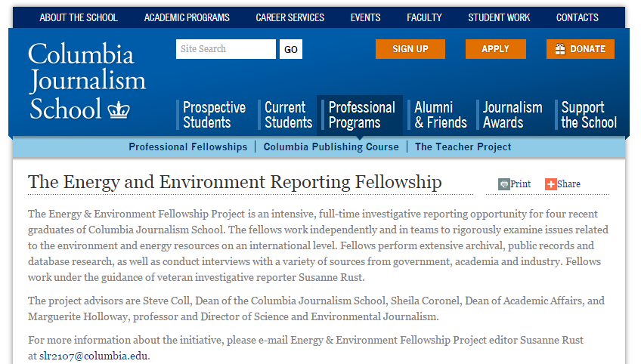Screen dimensions: 641x364
Task: Click the Donate button label
Action: 587,49
